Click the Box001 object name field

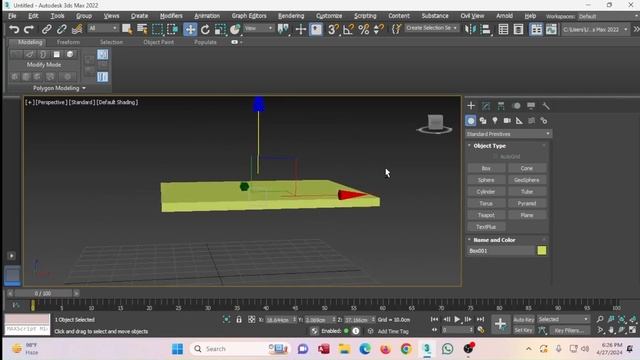(x=501, y=251)
